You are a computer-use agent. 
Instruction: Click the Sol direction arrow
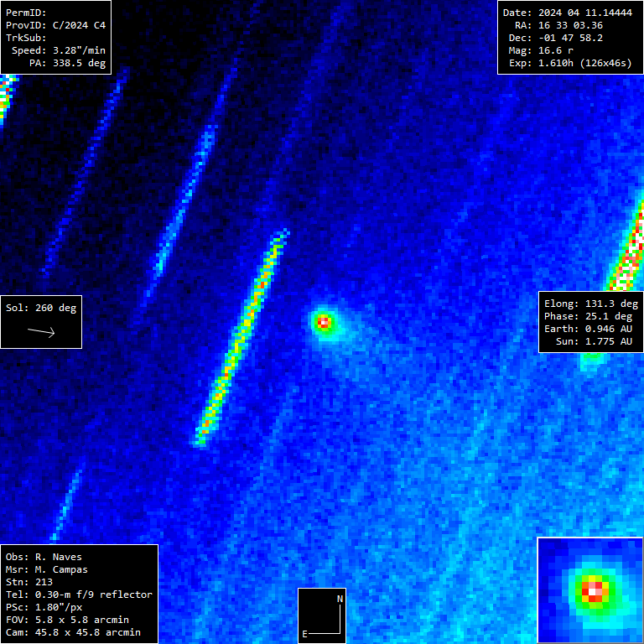pyautogui.click(x=41, y=332)
